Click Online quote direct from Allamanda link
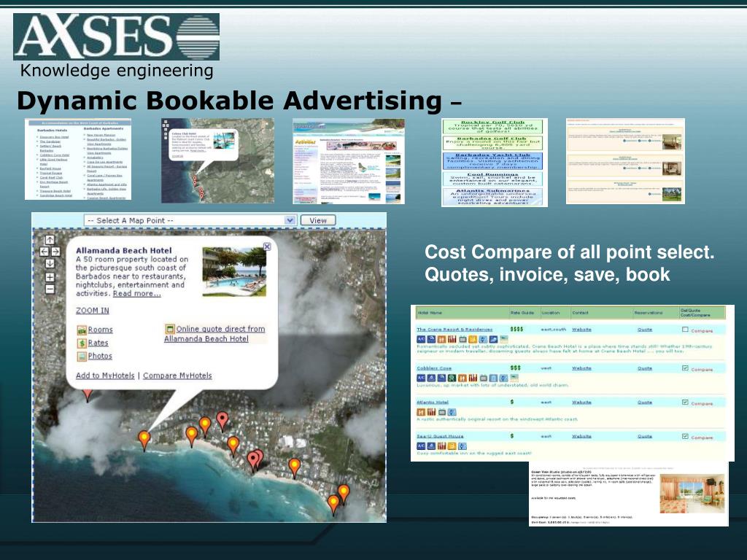The width and height of the screenshot is (747, 560). pos(214,334)
